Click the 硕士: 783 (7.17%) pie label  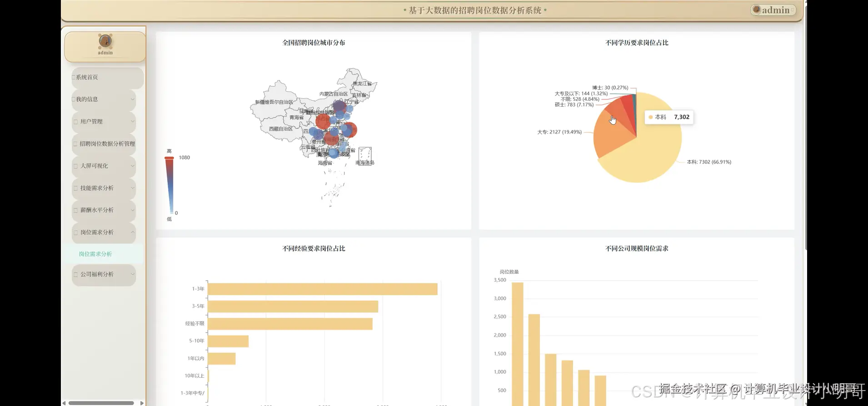574,105
